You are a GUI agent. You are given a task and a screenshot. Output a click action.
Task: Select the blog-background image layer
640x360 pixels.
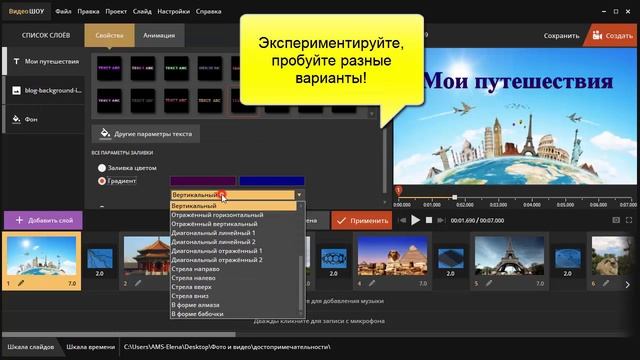pos(44,90)
